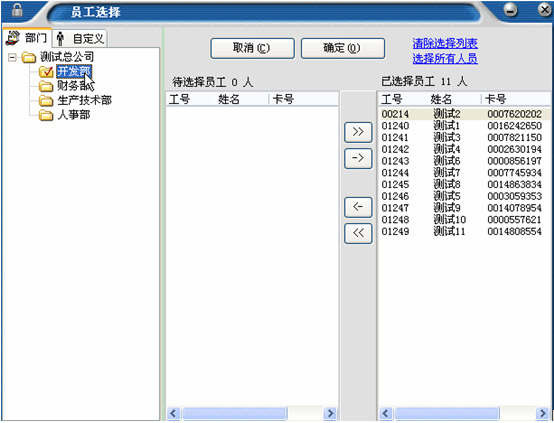The width and height of the screenshot is (554, 423).
Task: Click the 人事部 folder icon
Action: (x=46, y=115)
